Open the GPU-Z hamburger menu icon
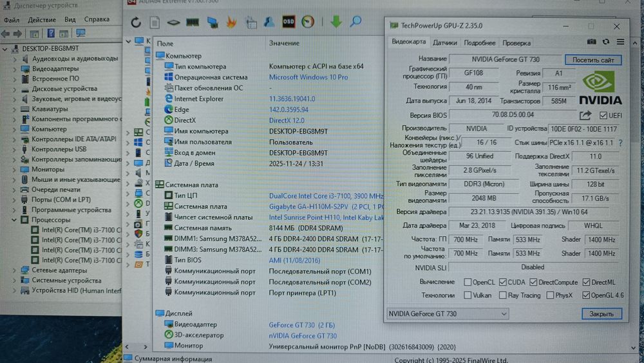The width and height of the screenshot is (644, 363). pyautogui.click(x=620, y=42)
